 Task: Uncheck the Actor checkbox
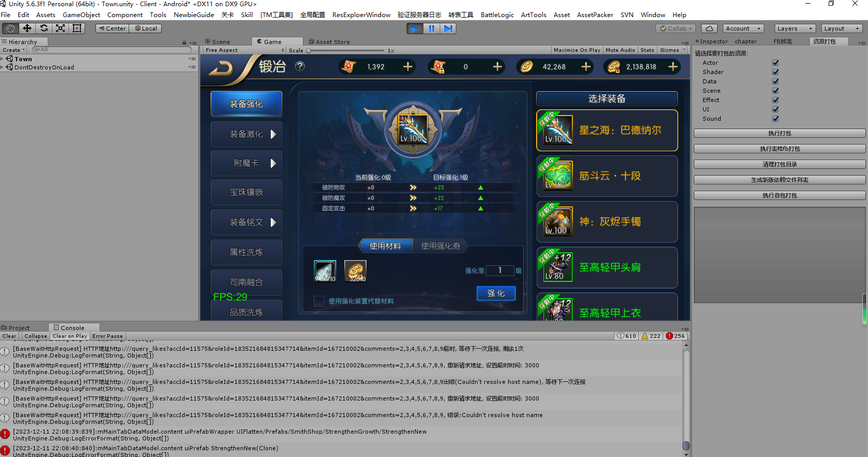click(775, 63)
